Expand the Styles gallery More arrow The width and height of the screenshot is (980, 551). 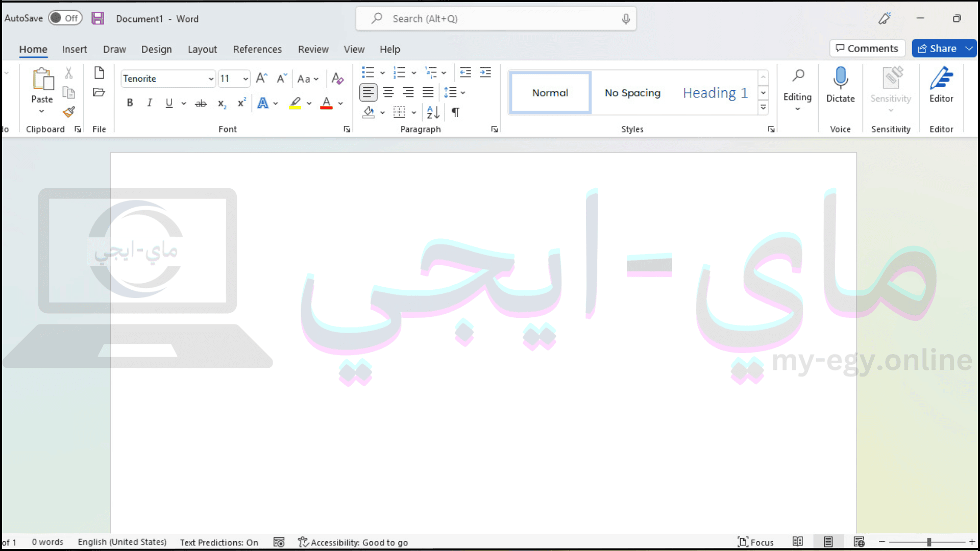tap(764, 107)
